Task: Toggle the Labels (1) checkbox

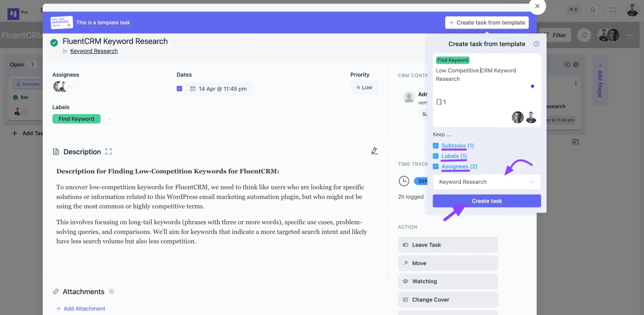Action: point(436,156)
